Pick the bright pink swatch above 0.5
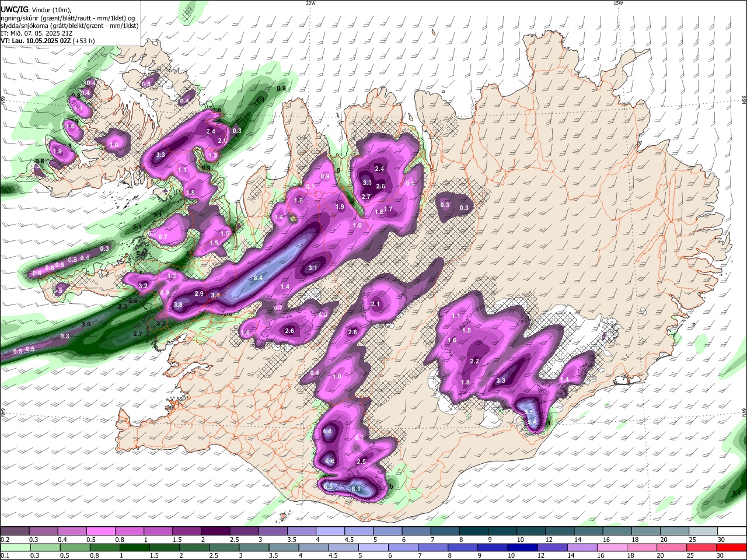 [100, 531]
